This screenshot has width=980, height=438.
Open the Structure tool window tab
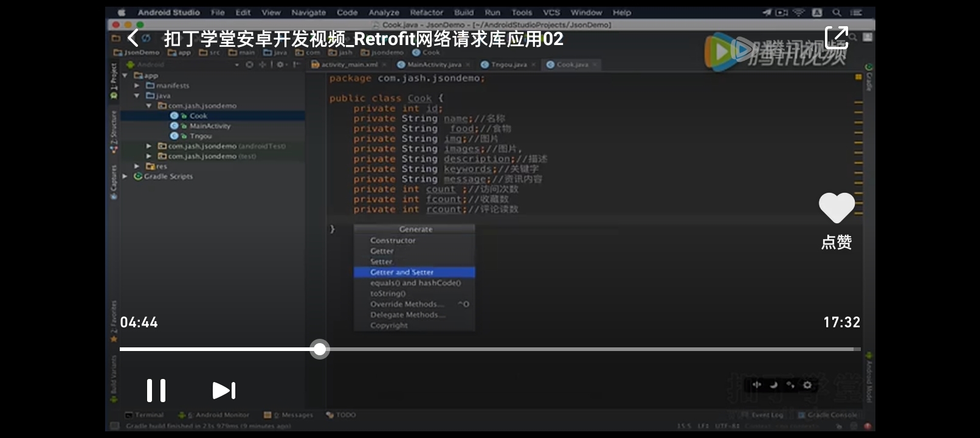pyautogui.click(x=114, y=131)
